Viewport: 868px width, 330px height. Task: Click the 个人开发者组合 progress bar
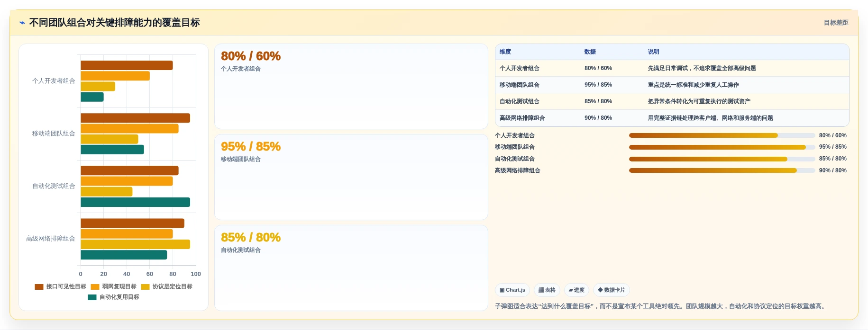(x=722, y=135)
